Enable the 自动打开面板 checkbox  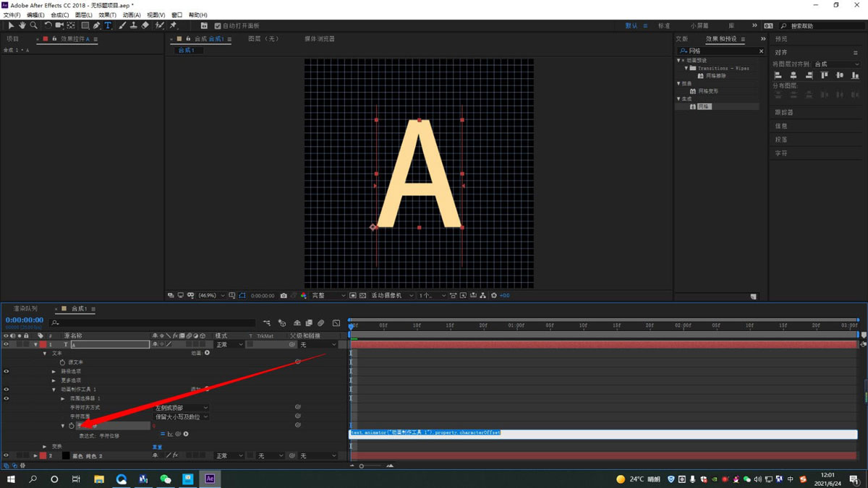(218, 26)
